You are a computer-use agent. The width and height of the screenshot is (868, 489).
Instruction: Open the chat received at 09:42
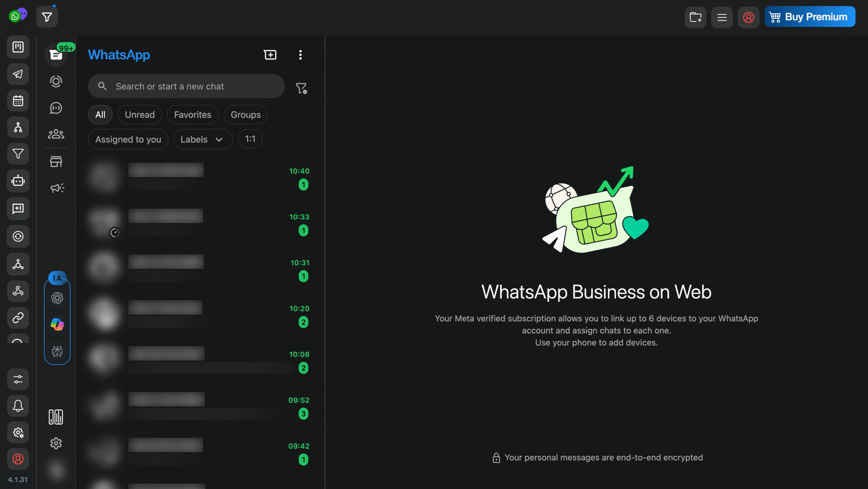pos(200,452)
